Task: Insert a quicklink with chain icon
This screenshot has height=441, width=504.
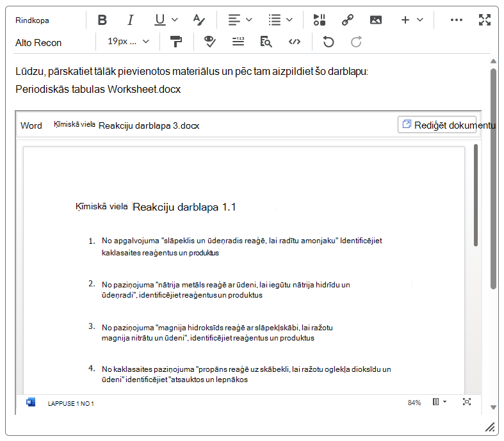Action: [x=348, y=20]
